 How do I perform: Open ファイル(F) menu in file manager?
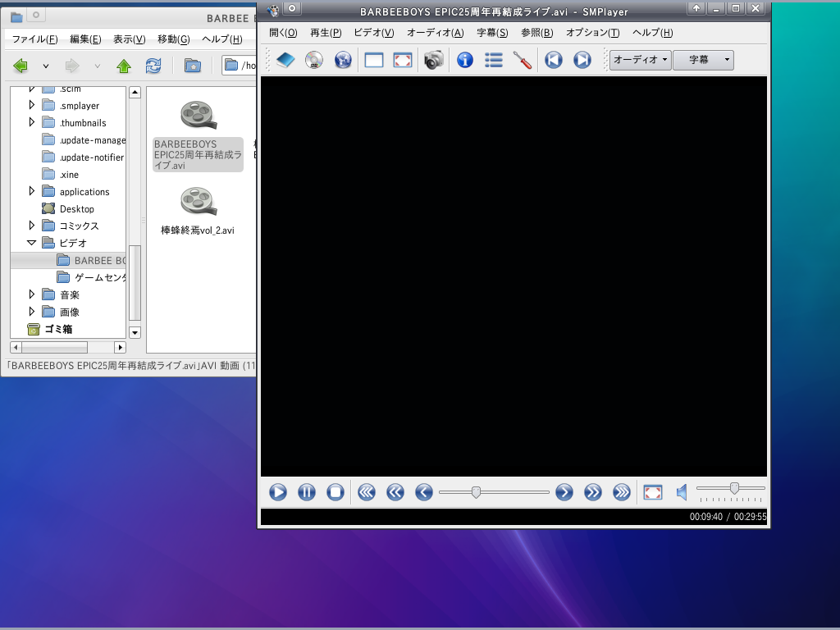34,39
